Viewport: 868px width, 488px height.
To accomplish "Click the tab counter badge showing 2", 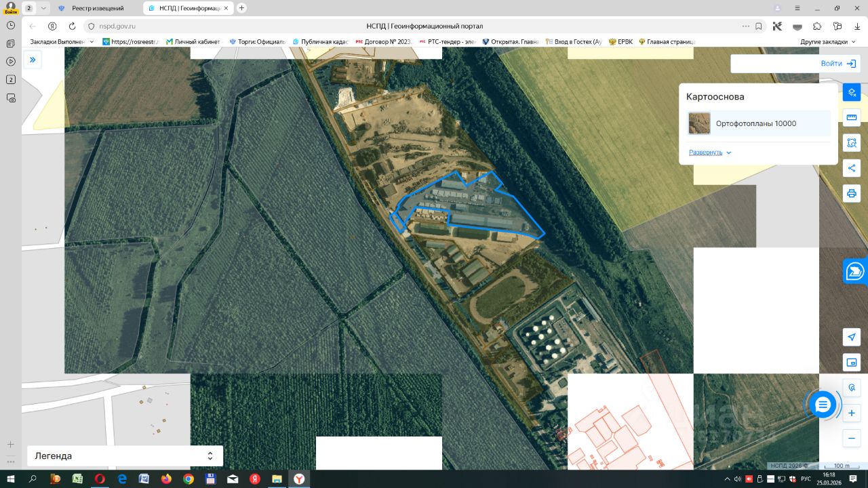I will [x=29, y=8].
